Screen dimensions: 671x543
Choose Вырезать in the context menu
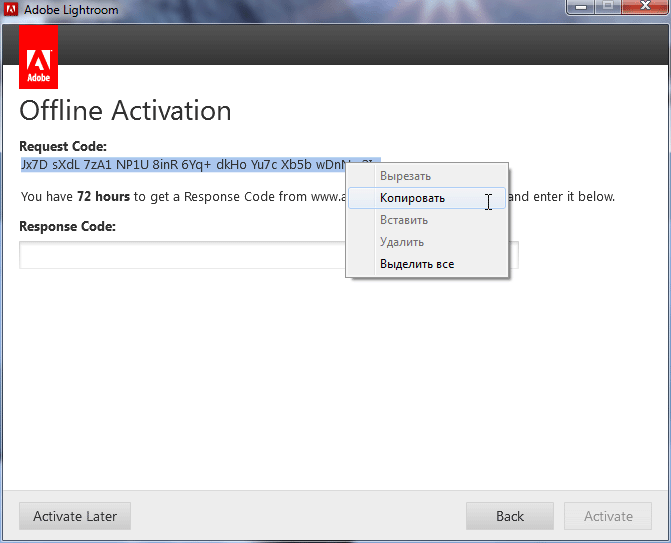(x=427, y=176)
